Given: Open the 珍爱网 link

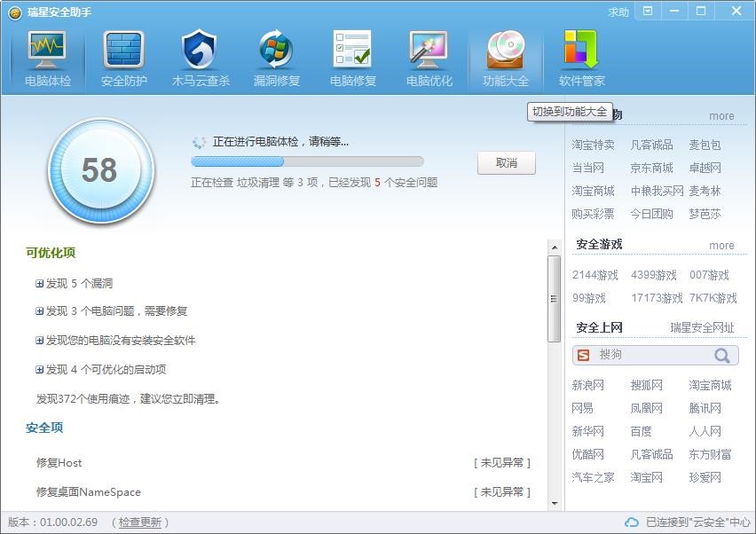Looking at the screenshot, I should (x=705, y=477).
